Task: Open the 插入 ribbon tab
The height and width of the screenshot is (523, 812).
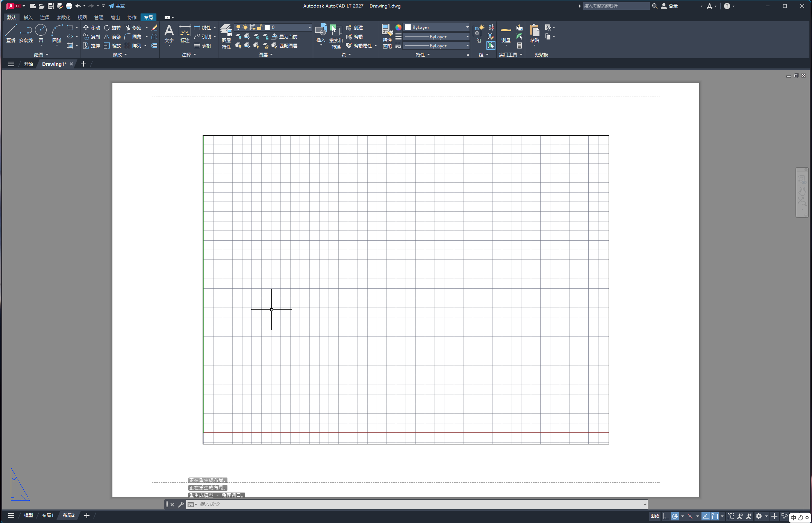Action: point(28,17)
